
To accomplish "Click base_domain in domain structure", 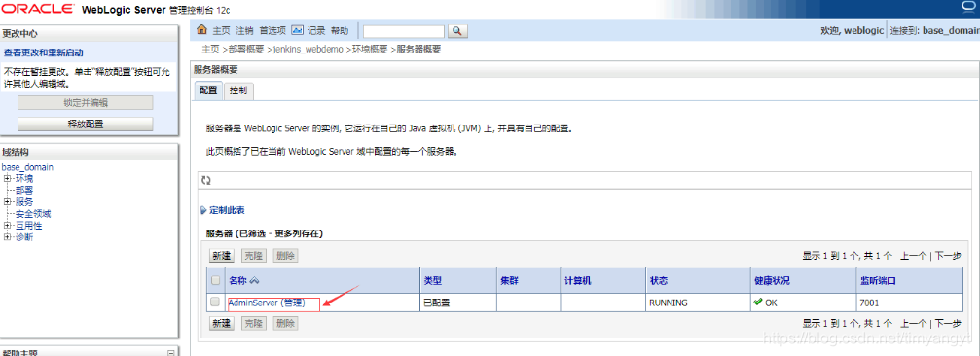I will pos(27,167).
